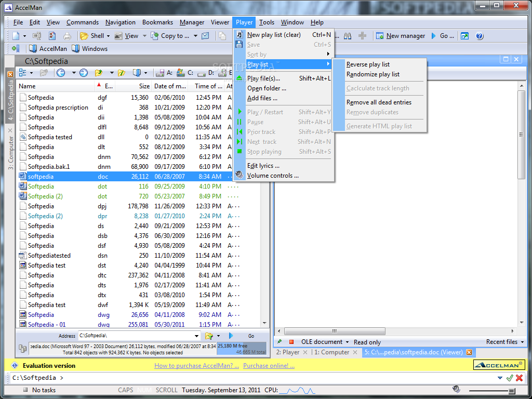
Task: Click the C:\Softpedia command line field
Action: pos(253,378)
